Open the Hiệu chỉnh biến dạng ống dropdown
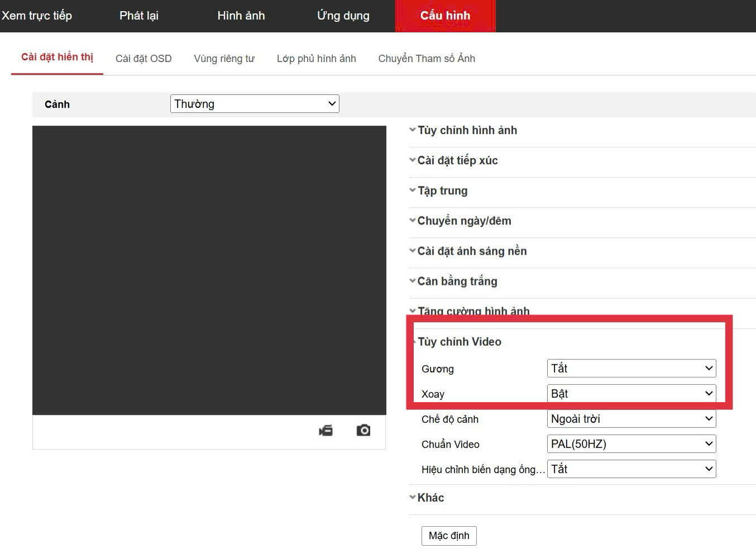Image resolution: width=756 pixels, height=553 pixels. coord(631,469)
